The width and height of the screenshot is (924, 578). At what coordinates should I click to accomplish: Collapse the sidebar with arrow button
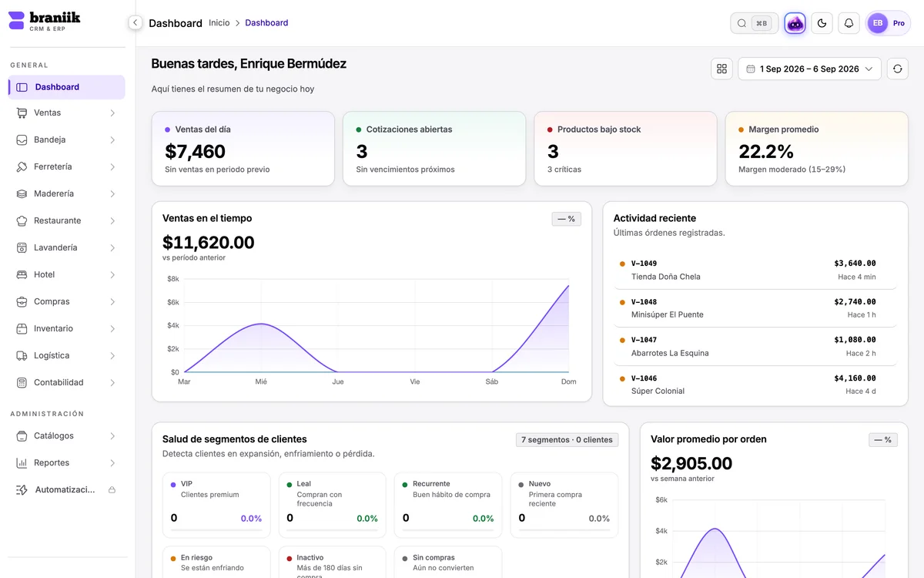coord(136,23)
